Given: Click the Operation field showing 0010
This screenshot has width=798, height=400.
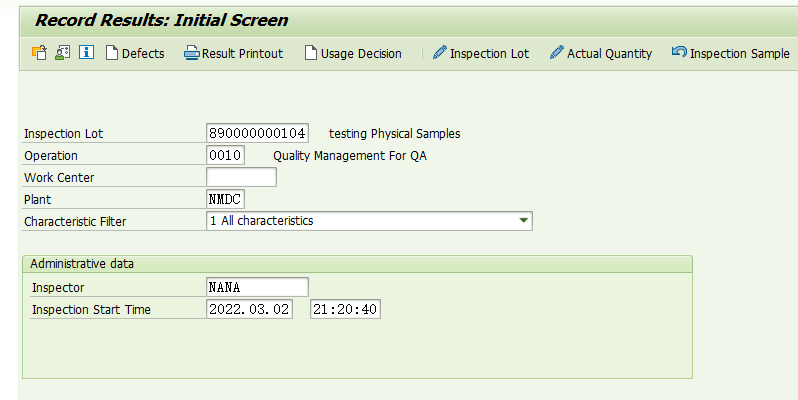Looking at the screenshot, I should click(x=225, y=156).
